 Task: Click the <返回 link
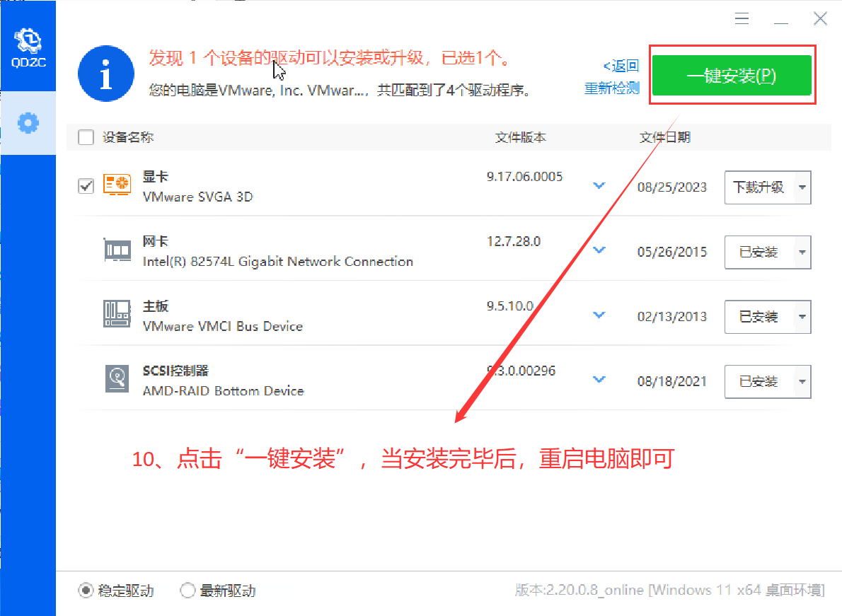(621, 66)
